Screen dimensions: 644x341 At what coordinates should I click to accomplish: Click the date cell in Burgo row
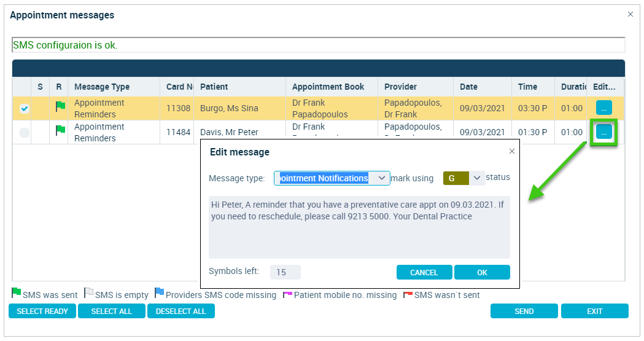coord(482,109)
